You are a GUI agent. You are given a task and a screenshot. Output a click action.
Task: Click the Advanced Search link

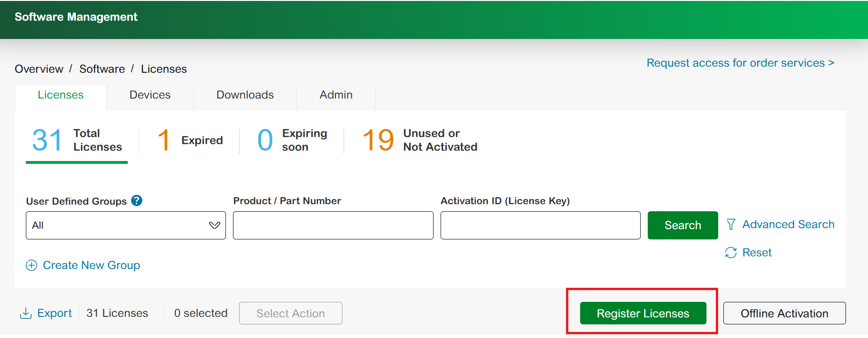pos(788,224)
